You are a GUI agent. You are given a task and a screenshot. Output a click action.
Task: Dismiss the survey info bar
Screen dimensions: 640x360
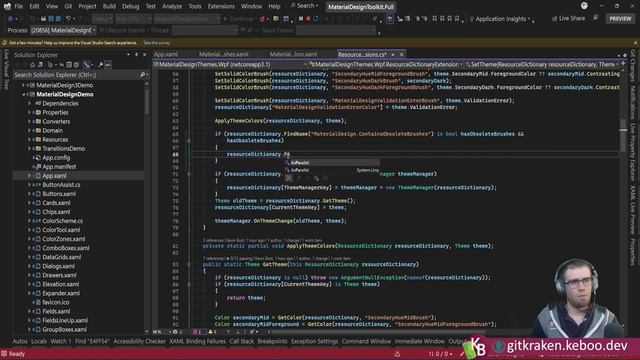pos(635,43)
